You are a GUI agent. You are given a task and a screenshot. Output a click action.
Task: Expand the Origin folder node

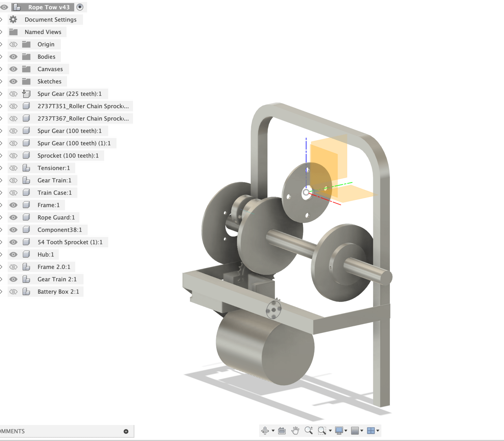coord(1,44)
